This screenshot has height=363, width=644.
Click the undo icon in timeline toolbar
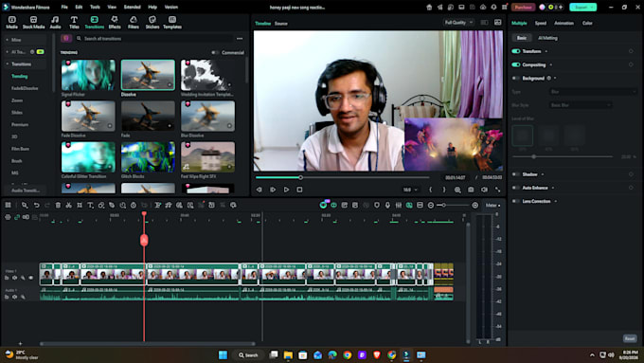pos(37,205)
